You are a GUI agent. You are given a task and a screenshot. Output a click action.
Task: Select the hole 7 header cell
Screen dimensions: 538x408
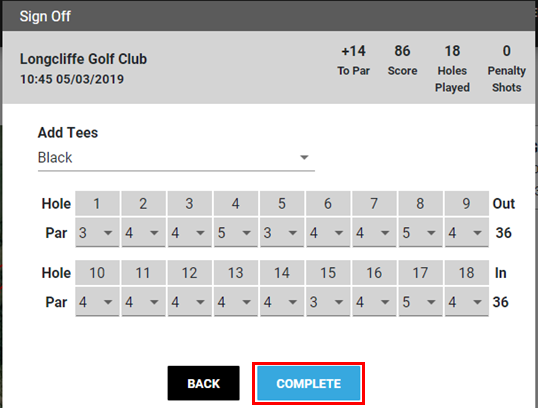pos(374,203)
